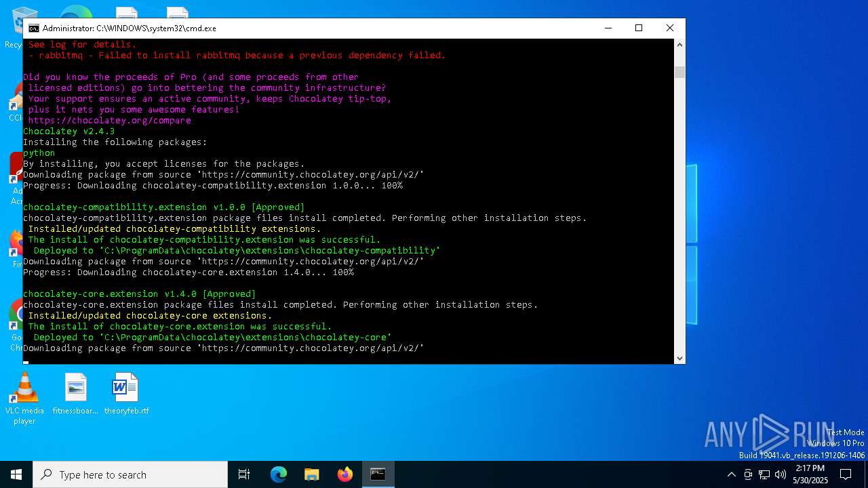Select the Adobe Acrobat desktop shortcut
Image resolution: width=868 pixels, height=488 pixels.
click(15, 178)
